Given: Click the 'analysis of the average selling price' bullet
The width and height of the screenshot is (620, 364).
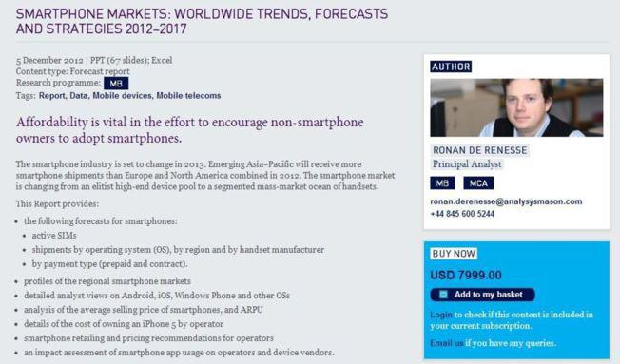Looking at the screenshot, I should pos(144,310).
